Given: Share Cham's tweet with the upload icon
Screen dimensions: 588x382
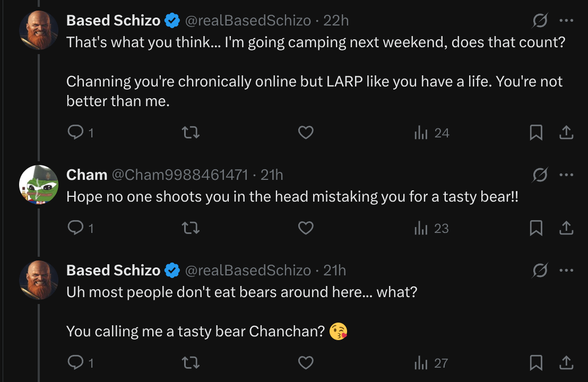Looking at the screenshot, I should 566,228.
